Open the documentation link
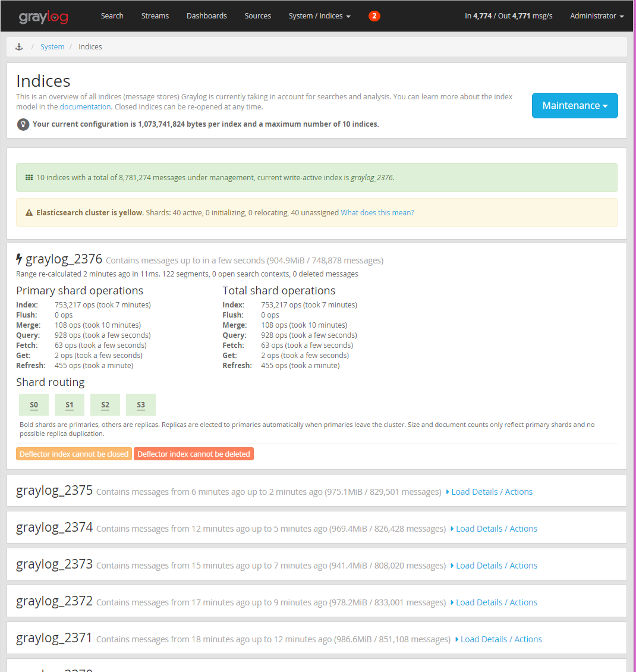Viewport: 636px width, 672px height. [85, 106]
